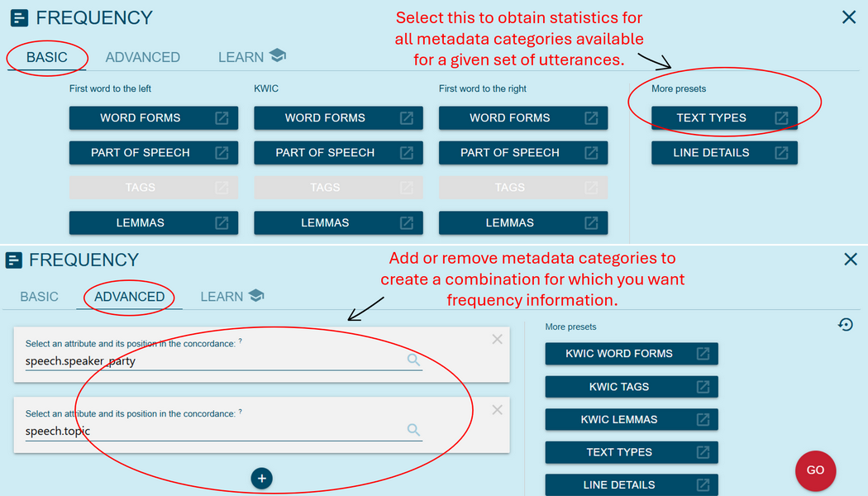Select LINE DETAILS under More presets
Image resolution: width=868 pixels, height=496 pixels.
724,152
